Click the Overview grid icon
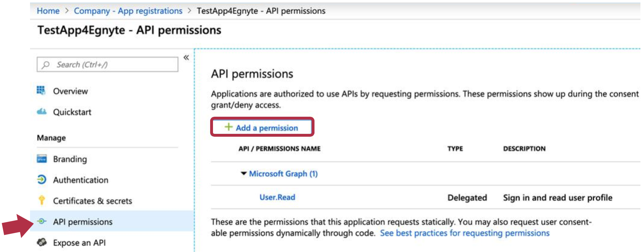 point(41,90)
